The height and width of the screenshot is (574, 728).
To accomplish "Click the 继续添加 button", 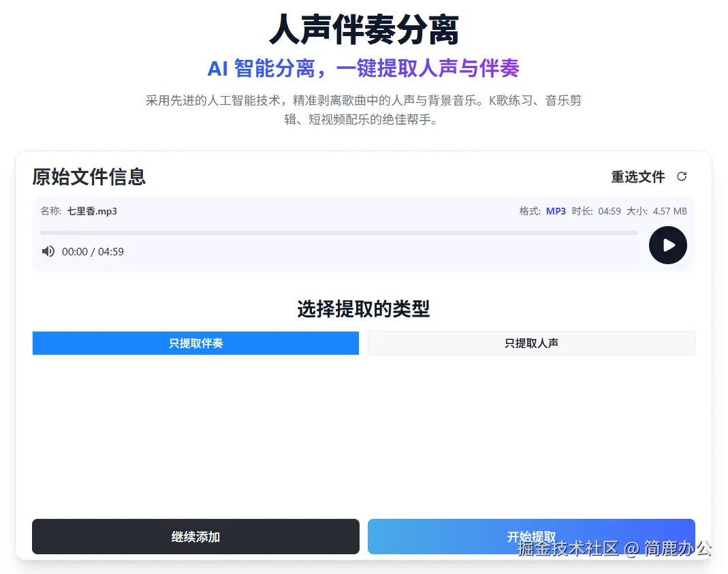I will click(195, 537).
